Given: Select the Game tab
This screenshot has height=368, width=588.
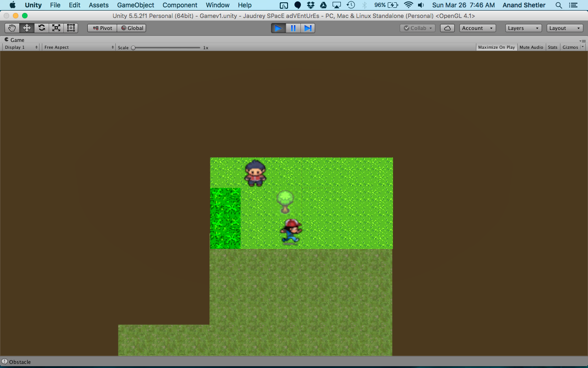Looking at the screenshot, I should [x=15, y=40].
